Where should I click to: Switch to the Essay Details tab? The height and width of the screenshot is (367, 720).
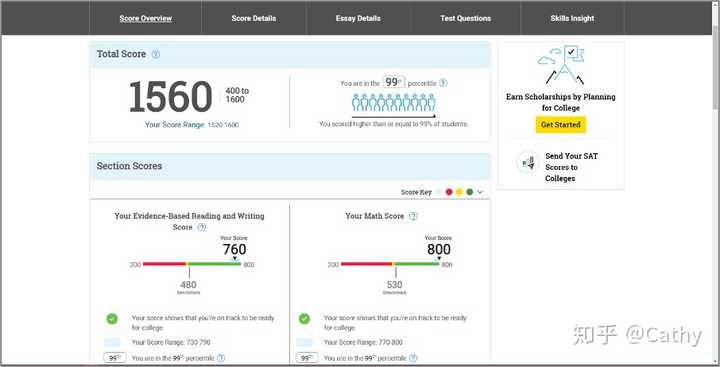pos(358,18)
